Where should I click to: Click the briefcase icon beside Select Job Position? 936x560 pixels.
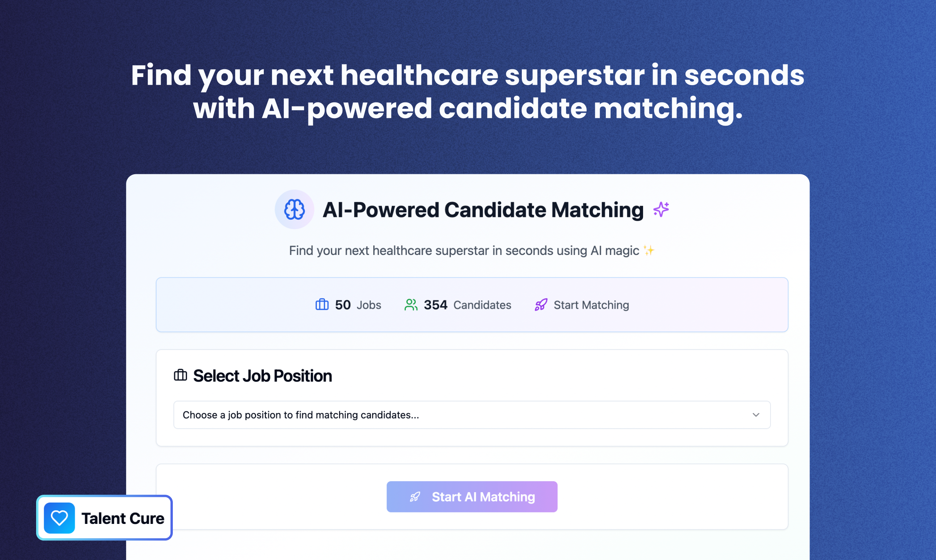(x=181, y=375)
